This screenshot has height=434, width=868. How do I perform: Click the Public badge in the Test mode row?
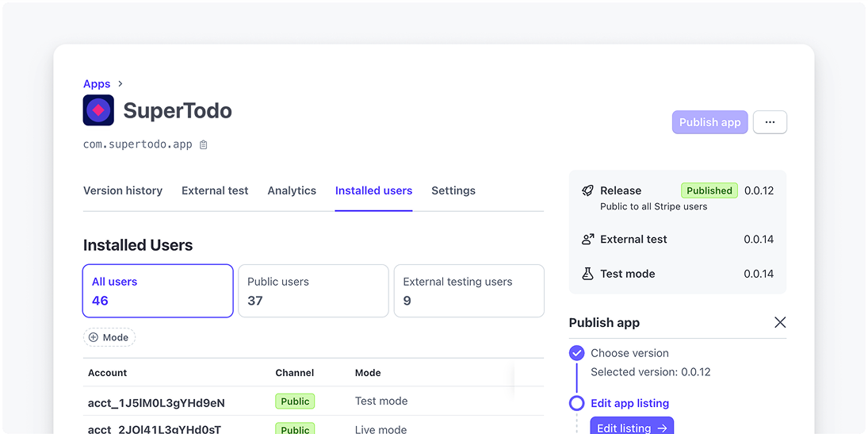295,401
